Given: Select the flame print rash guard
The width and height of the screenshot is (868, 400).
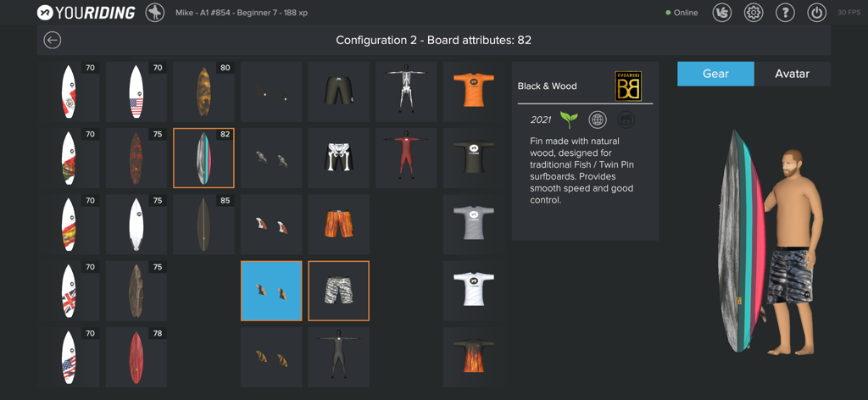Looking at the screenshot, I should pos(473,358).
